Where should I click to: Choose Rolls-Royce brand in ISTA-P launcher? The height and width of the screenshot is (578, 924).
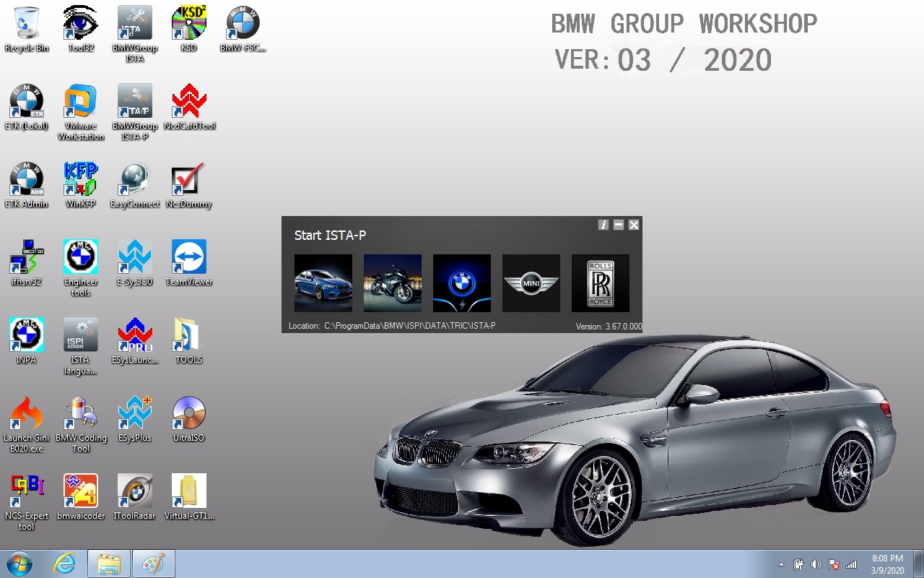601,283
